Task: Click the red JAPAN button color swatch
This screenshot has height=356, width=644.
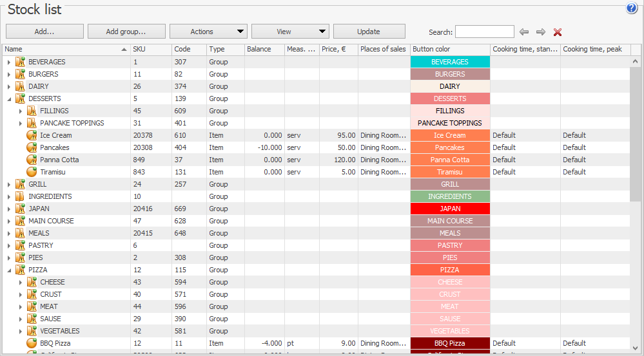Action: pyautogui.click(x=450, y=209)
